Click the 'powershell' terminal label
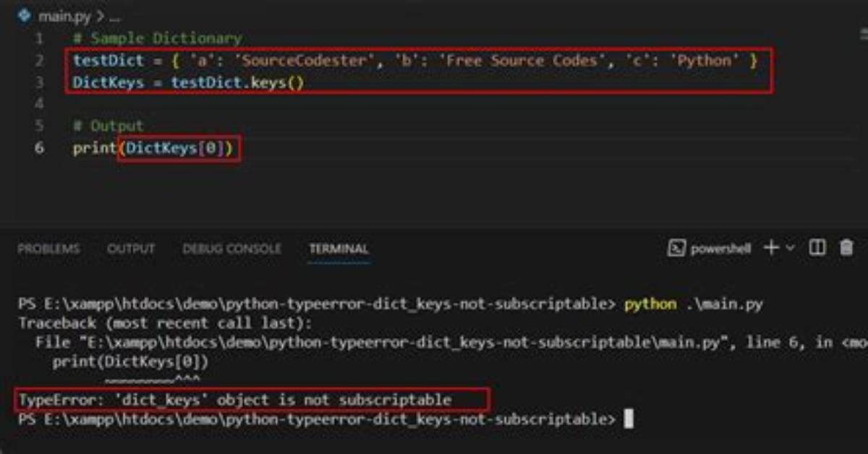868x454 pixels. [x=720, y=249]
